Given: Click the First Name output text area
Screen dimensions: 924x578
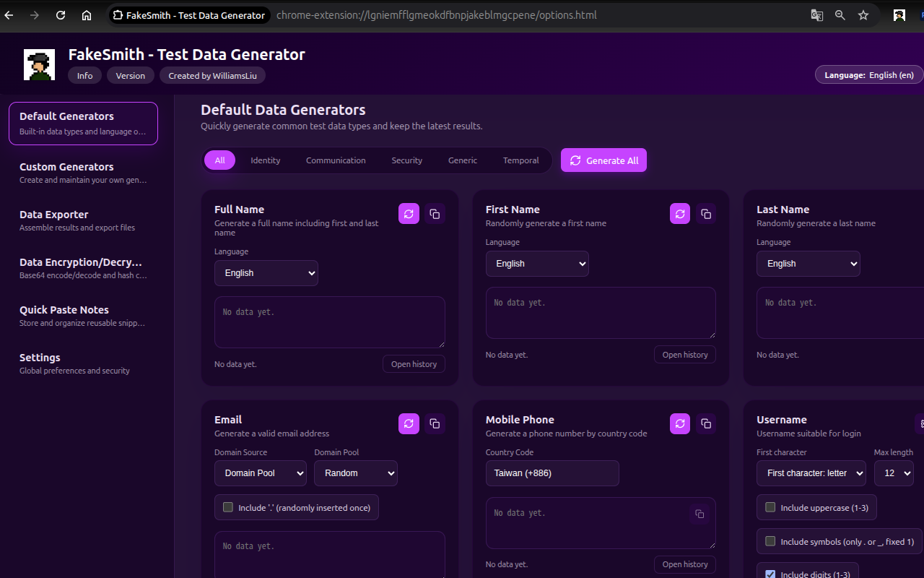Looking at the screenshot, I should [601, 313].
